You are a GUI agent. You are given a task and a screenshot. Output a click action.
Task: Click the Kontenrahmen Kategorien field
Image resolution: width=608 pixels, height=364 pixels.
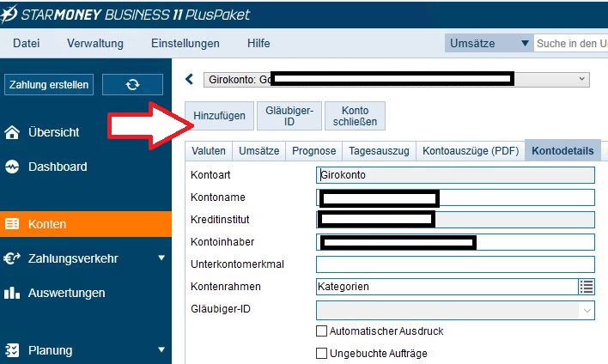pyautogui.click(x=447, y=287)
